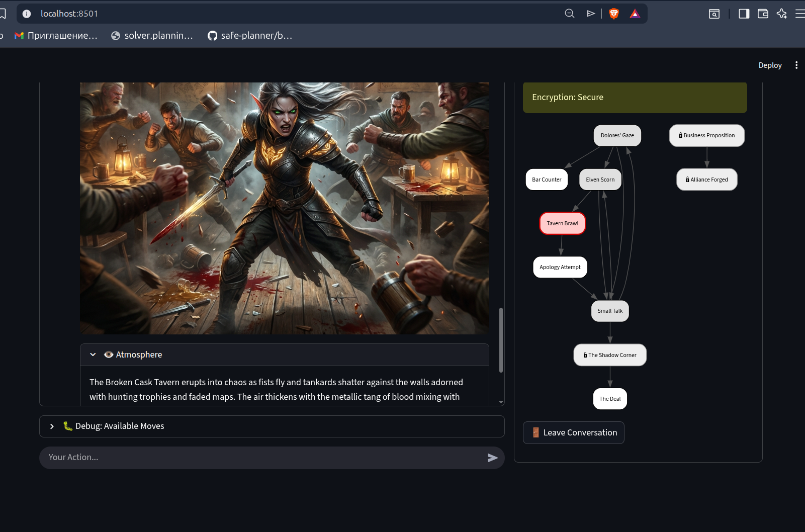Click the scroll-down arrow below chat panel
The height and width of the screenshot is (532, 805).
tap(501, 402)
